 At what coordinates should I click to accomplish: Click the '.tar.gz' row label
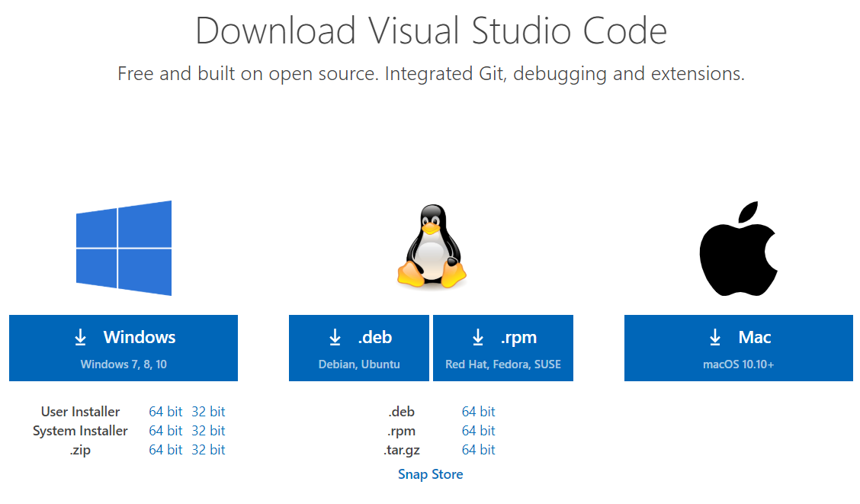tap(402, 451)
